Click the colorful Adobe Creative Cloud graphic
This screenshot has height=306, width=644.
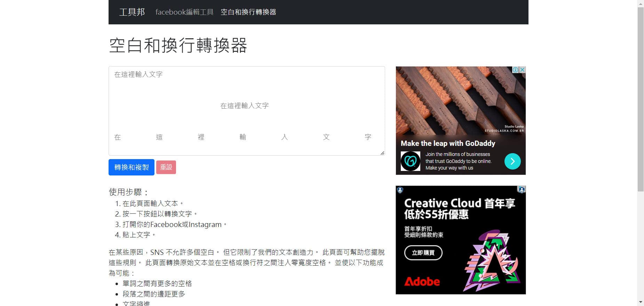click(491, 261)
